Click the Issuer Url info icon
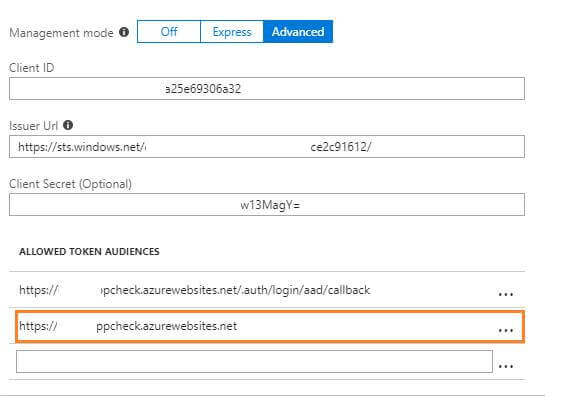 coord(68,125)
